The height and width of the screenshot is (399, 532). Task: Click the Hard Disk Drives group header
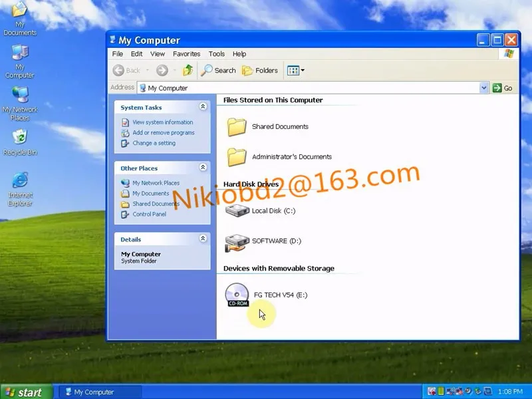coord(251,184)
